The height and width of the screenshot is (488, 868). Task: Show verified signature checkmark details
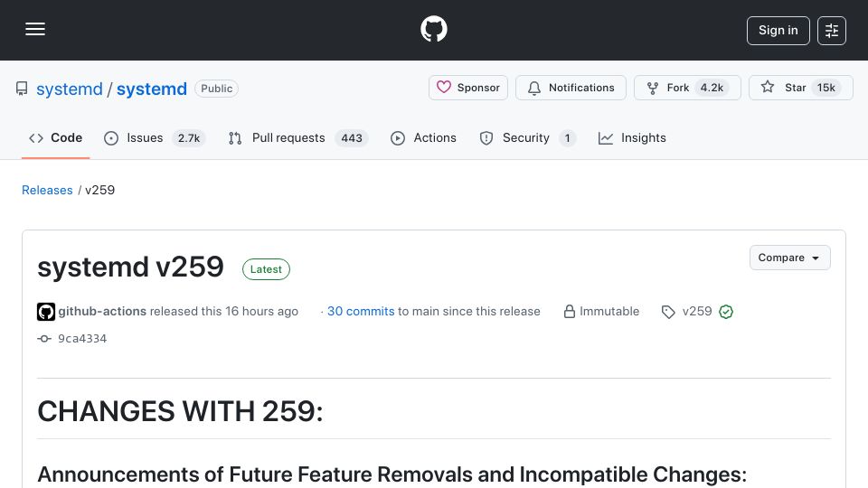point(726,312)
